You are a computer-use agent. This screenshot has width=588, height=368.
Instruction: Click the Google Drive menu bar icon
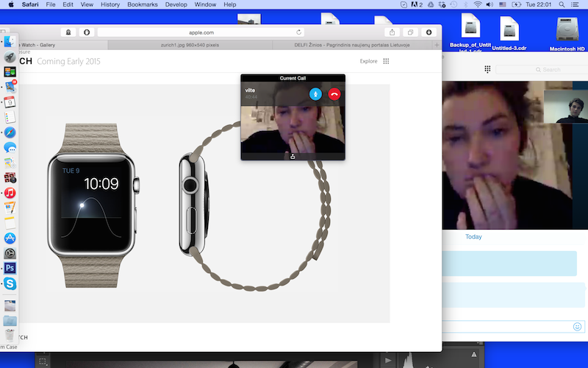tap(431, 4)
